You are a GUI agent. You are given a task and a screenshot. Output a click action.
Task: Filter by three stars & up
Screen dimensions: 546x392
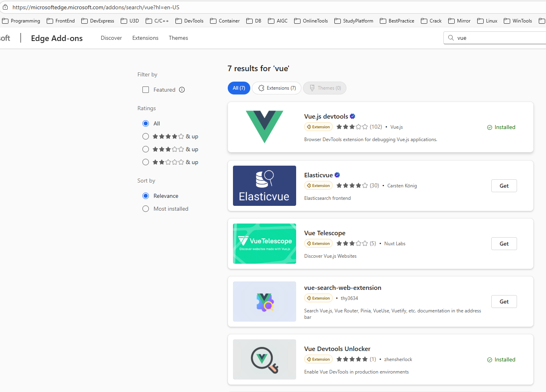pos(146,149)
